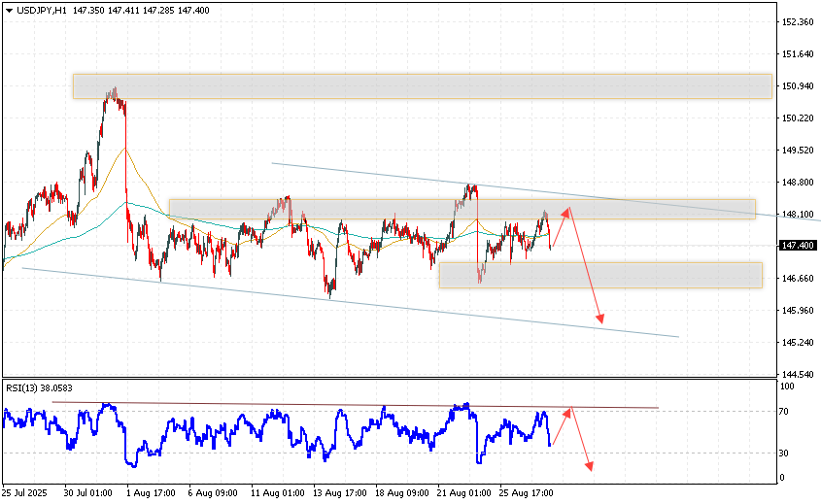Image resolution: width=821 pixels, height=504 pixels.
Task: Click the 150.940 price axis label
Action: [798, 85]
